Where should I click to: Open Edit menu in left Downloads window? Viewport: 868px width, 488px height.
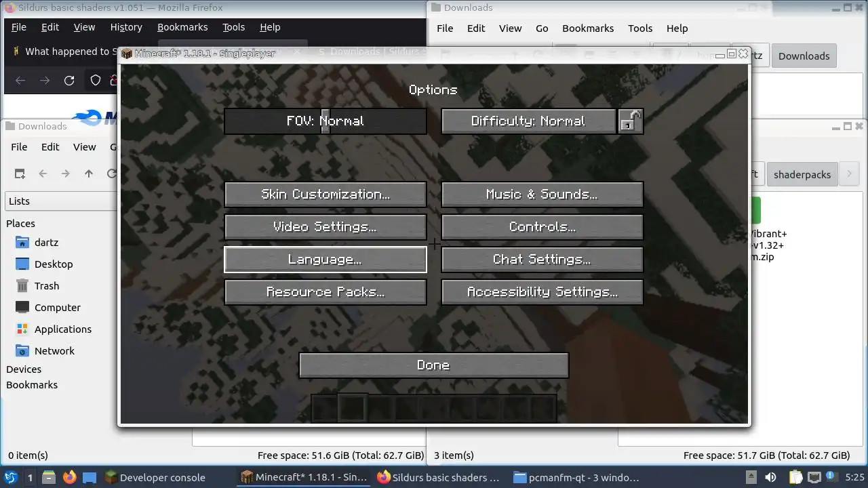pos(50,147)
